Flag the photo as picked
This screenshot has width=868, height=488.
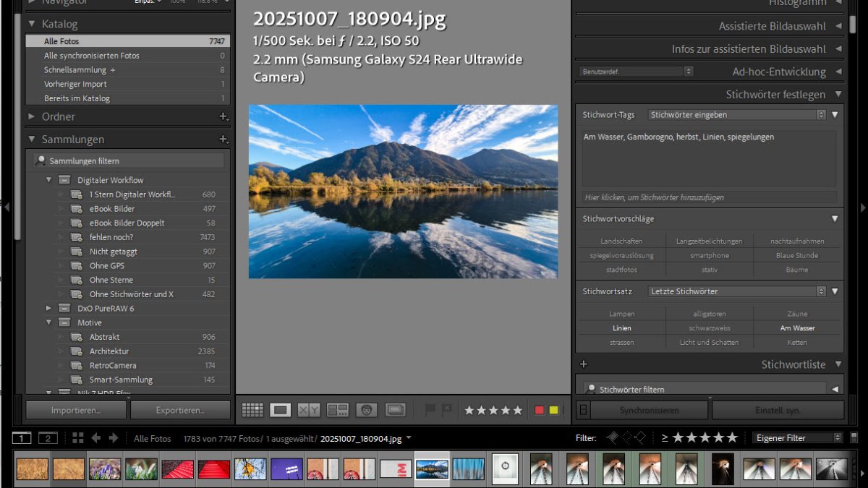pyautogui.click(x=430, y=410)
